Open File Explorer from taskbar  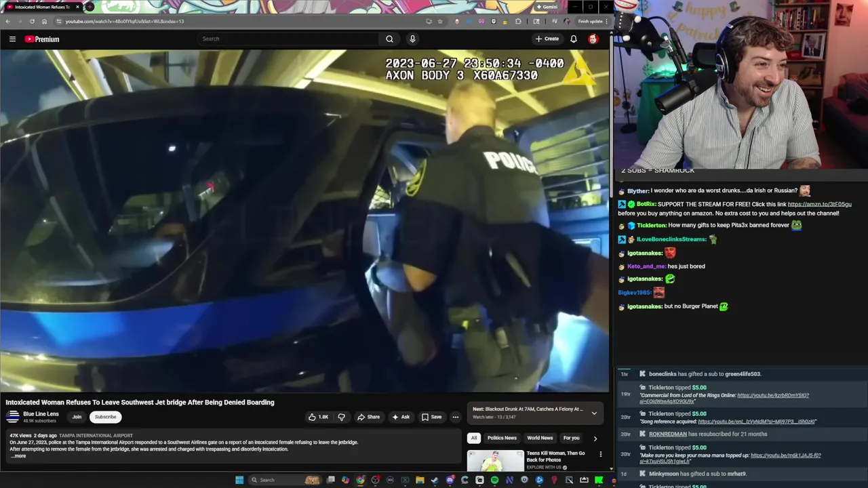(420, 480)
